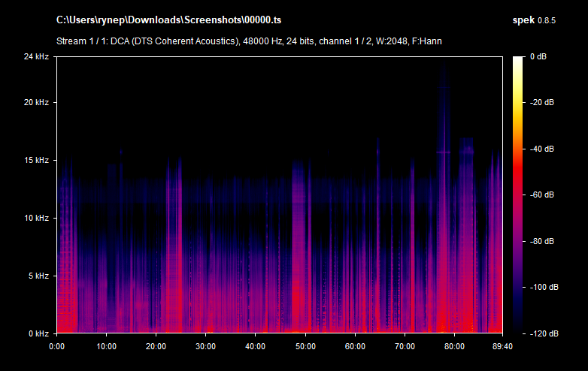Select the 20 kHz axis label
The width and height of the screenshot is (588, 371).
35,103
